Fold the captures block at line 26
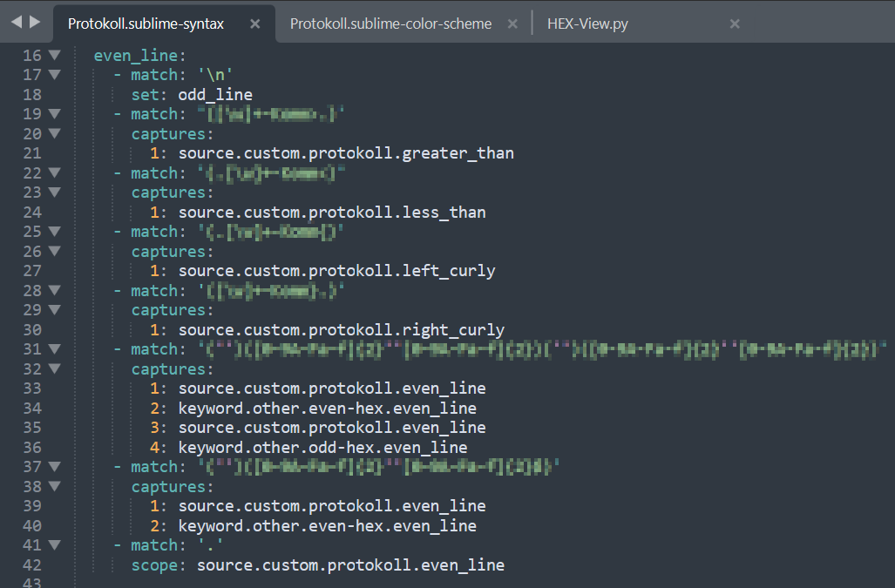 pos(55,252)
